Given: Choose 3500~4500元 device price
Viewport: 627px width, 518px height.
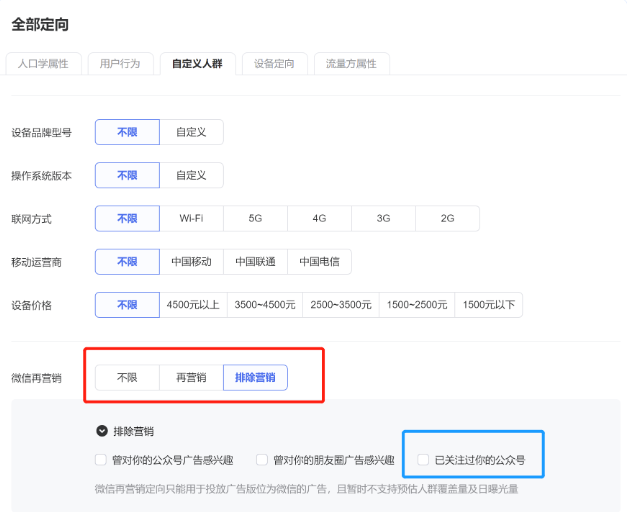Looking at the screenshot, I should pos(265,305).
